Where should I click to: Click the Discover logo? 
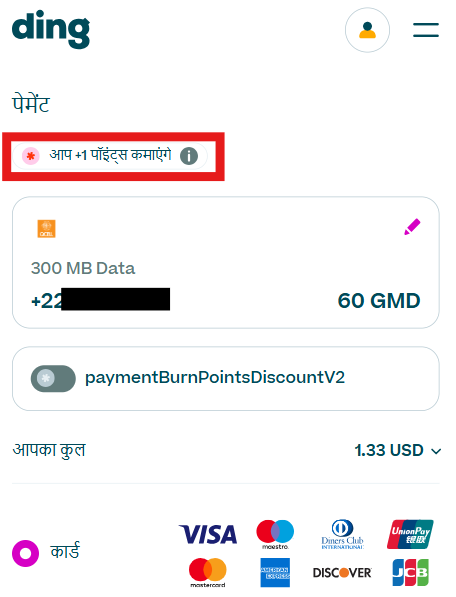342,573
